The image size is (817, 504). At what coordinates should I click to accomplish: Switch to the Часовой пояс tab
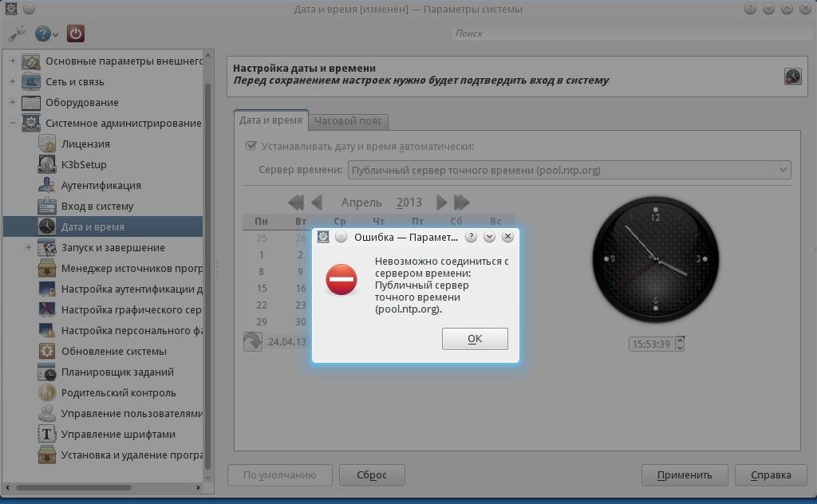pos(349,121)
